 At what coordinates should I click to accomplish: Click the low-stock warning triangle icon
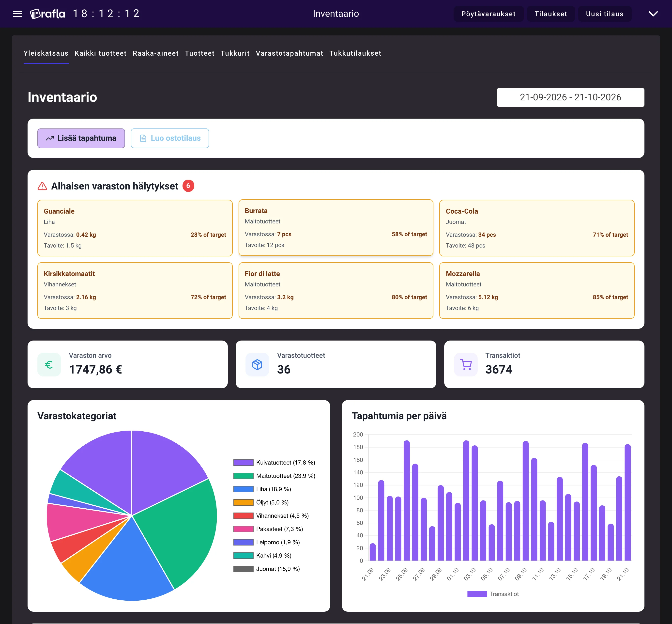(42, 186)
